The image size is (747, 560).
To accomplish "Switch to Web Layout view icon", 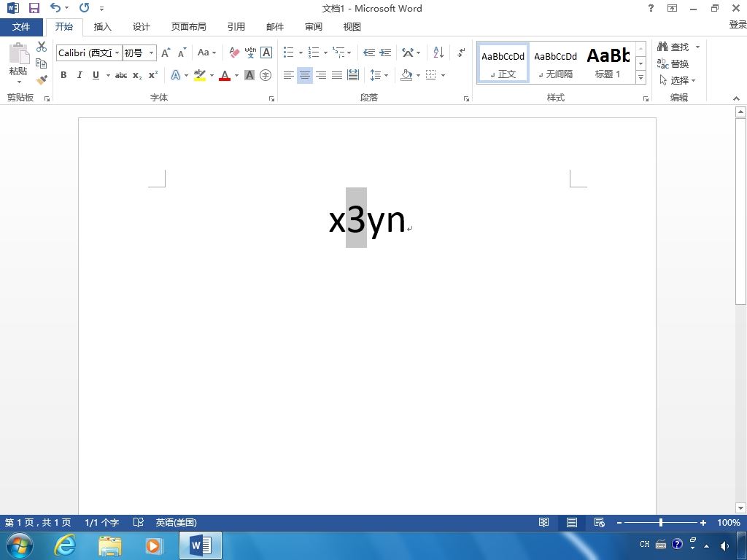I will click(x=600, y=522).
